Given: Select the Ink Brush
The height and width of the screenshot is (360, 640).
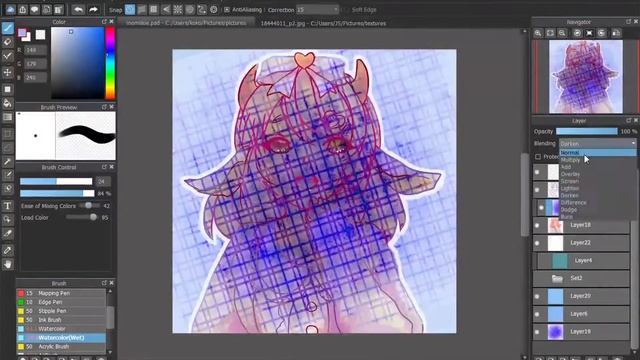Looking at the screenshot, I should click(61, 320).
